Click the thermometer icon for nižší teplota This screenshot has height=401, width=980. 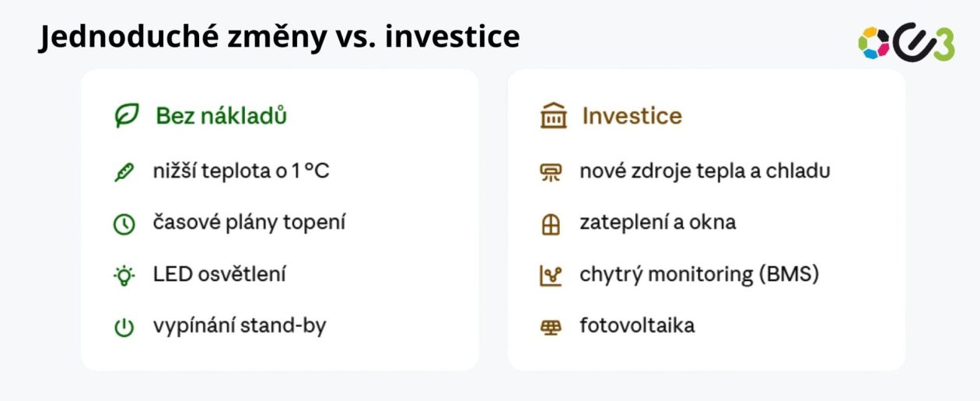tap(124, 171)
